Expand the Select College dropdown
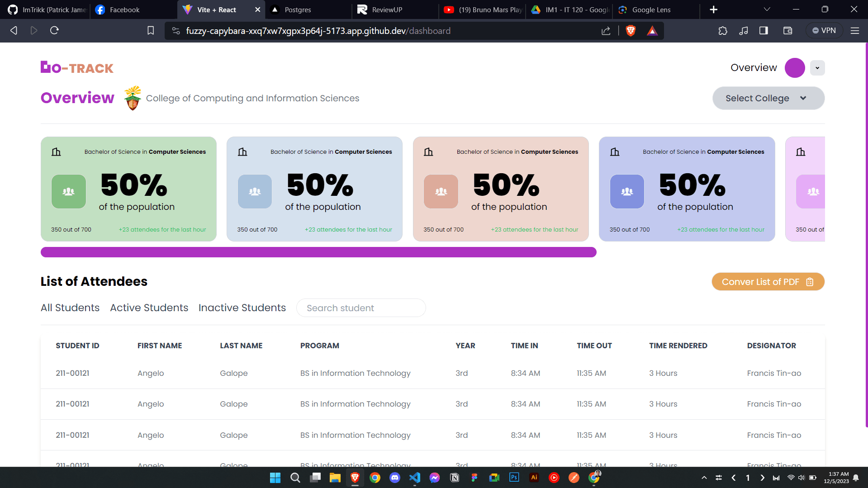This screenshot has height=488, width=868. [768, 98]
